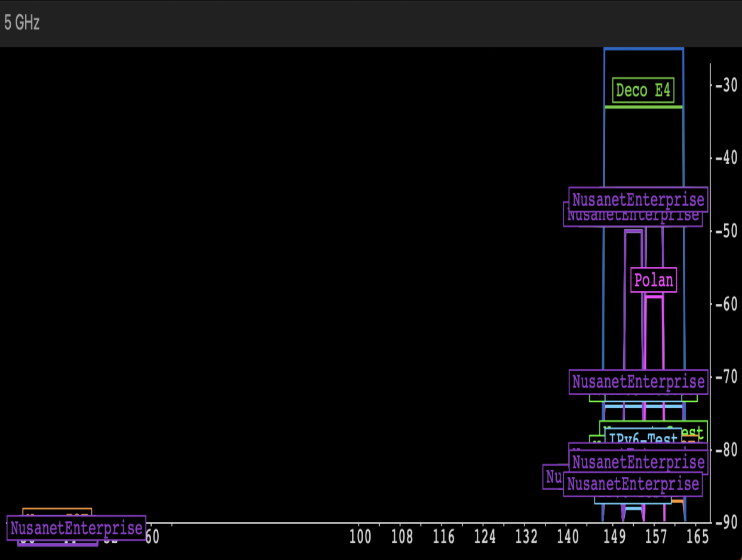Screen dimensions: 742x560
Task: Select channel 108 on the axis
Action: coord(401,537)
